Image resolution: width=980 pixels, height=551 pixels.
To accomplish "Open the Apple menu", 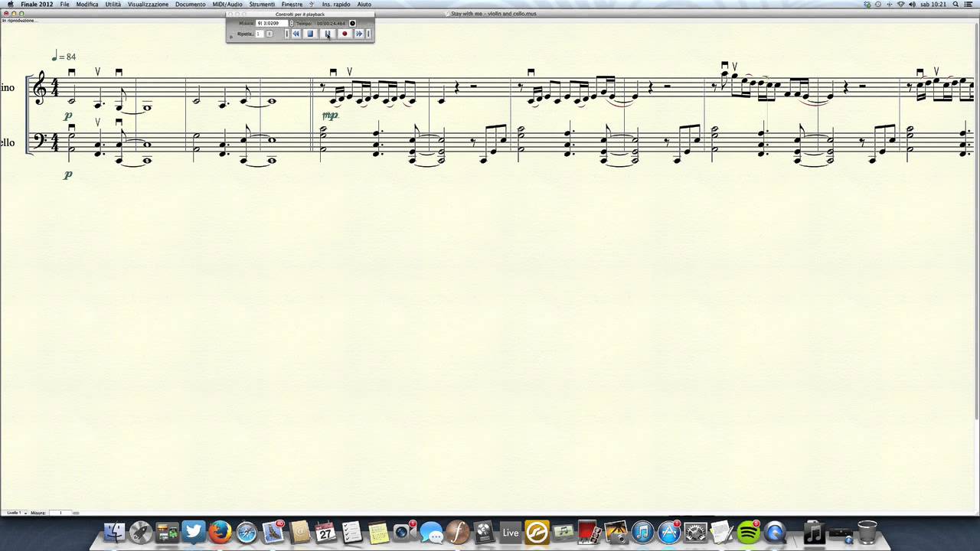I will (x=10, y=4).
